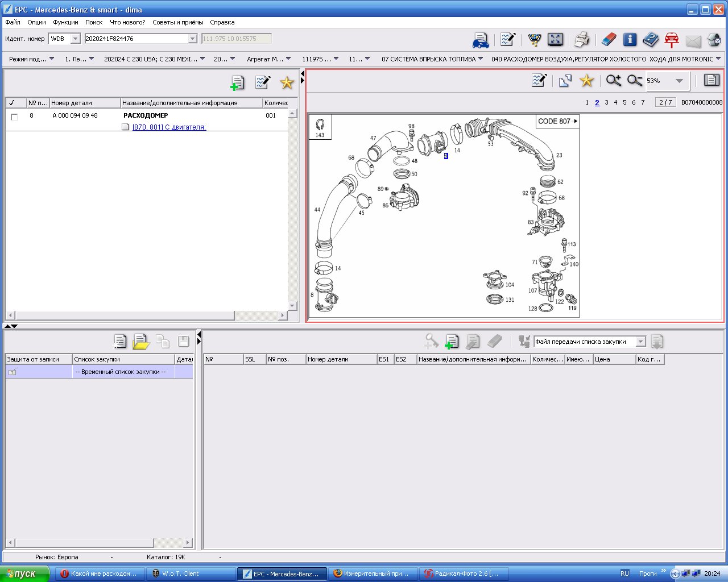This screenshot has width=728, height=582.
Task: Open the vehicle data card icon
Action: [x=481, y=40]
